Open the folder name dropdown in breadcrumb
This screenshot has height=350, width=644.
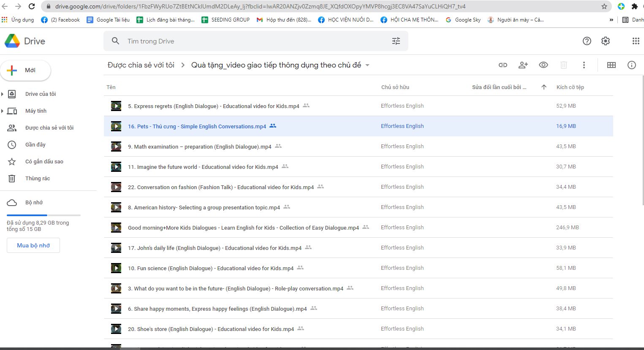(367, 65)
